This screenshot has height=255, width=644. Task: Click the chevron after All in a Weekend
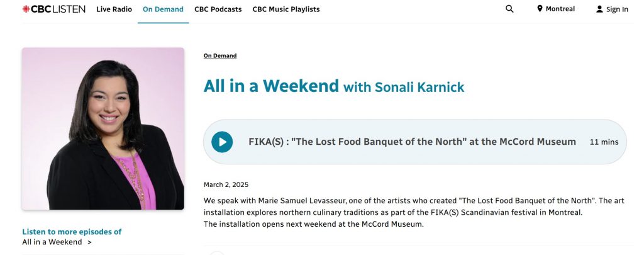89,242
